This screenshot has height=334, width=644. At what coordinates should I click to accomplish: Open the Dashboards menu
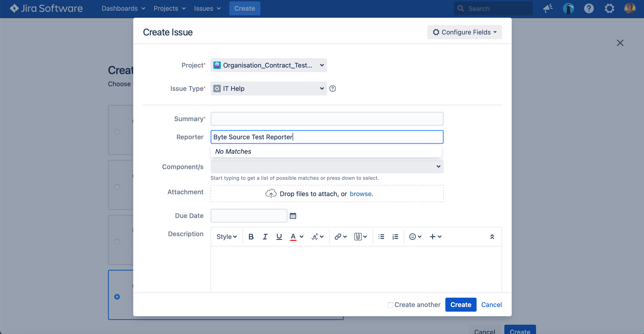(124, 8)
